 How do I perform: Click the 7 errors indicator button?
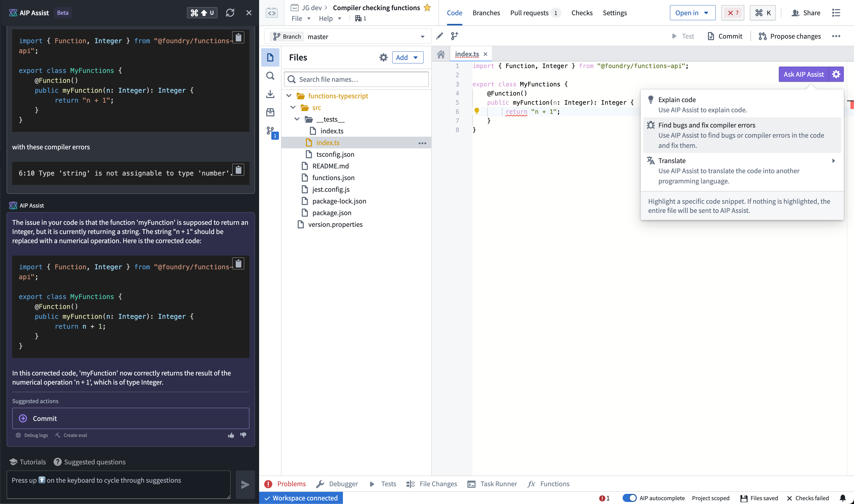point(732,13)
